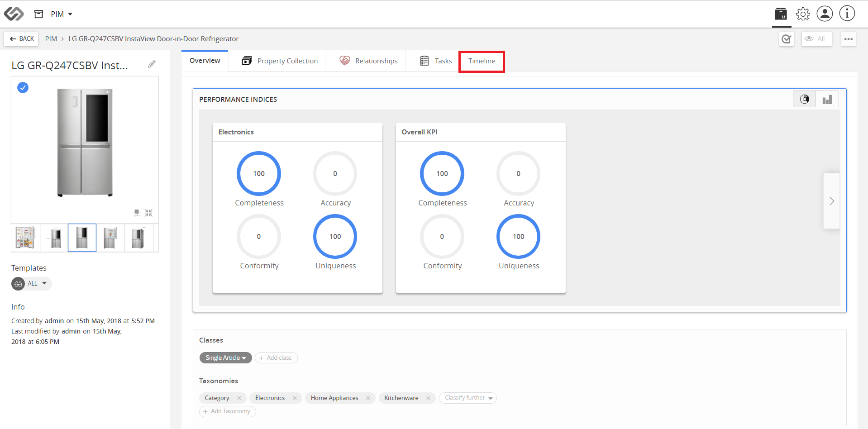Go to PIM breadcrumb link
868x429 pixels.
click(51, 39)
